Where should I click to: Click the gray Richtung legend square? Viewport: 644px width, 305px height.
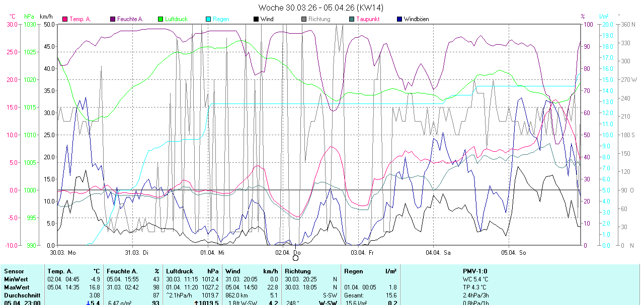(304, 19)
